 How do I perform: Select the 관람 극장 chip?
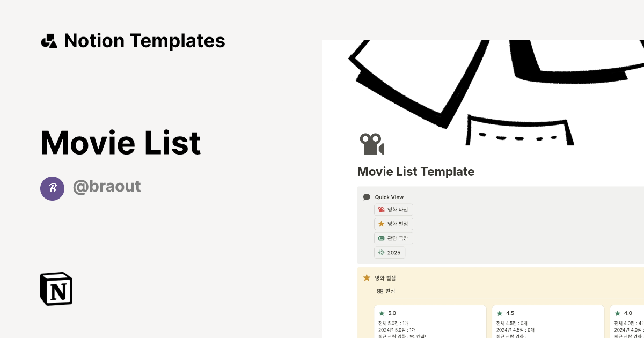393,238
